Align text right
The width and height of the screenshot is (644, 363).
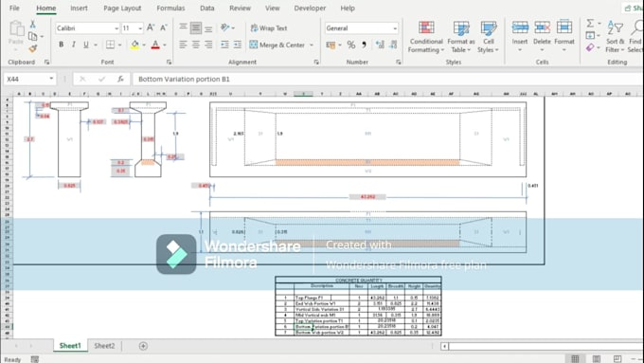coord(208,45)
